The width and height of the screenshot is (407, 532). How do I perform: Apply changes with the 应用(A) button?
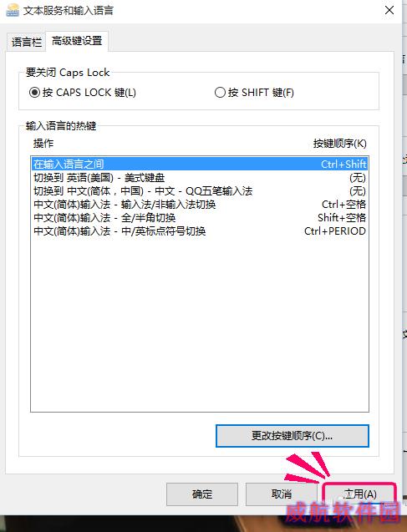pyautogui.click(x=359, y=494)
